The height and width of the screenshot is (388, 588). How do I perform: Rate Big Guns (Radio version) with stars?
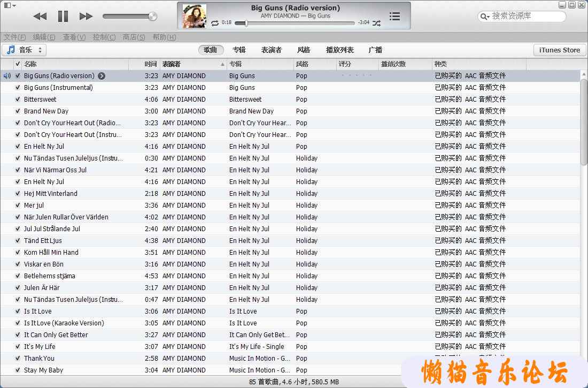point(356,75)
